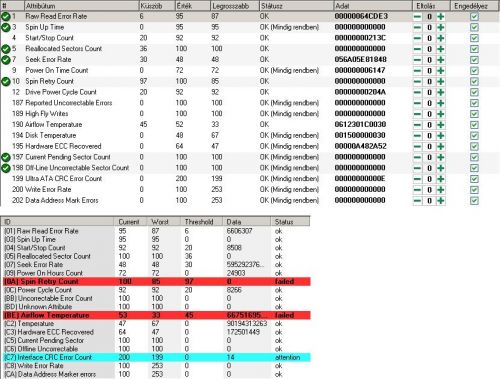The width and height of the screenshot is (500, 379).
Task: Toggle enable checkbox for Seek Error Rate upper row
Action: tap(474, 60)
